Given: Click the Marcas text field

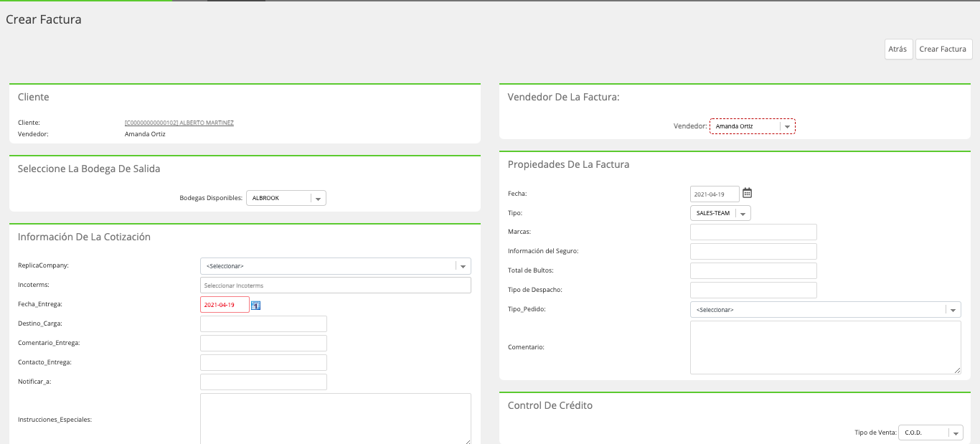Looking at the screenshot, I should point(753,232).
